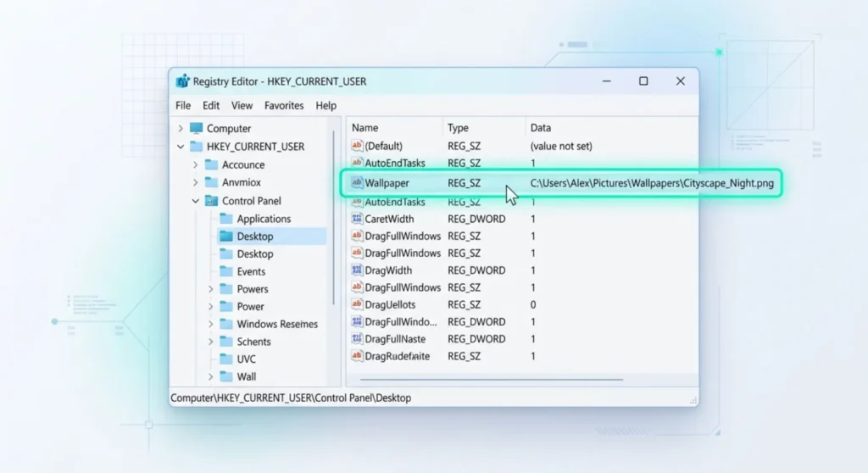Click the string icon beside DragUellots

[x=357, y=304]
